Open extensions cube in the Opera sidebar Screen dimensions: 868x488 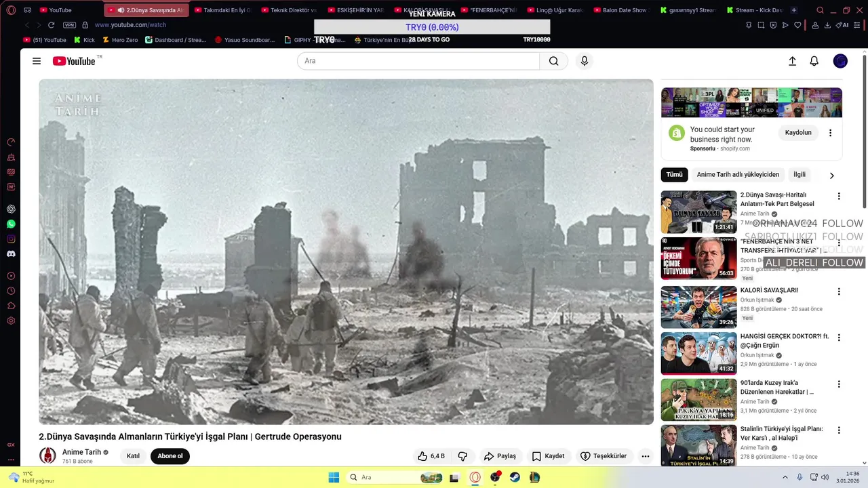pyautogui.click(x=11, y=306)
